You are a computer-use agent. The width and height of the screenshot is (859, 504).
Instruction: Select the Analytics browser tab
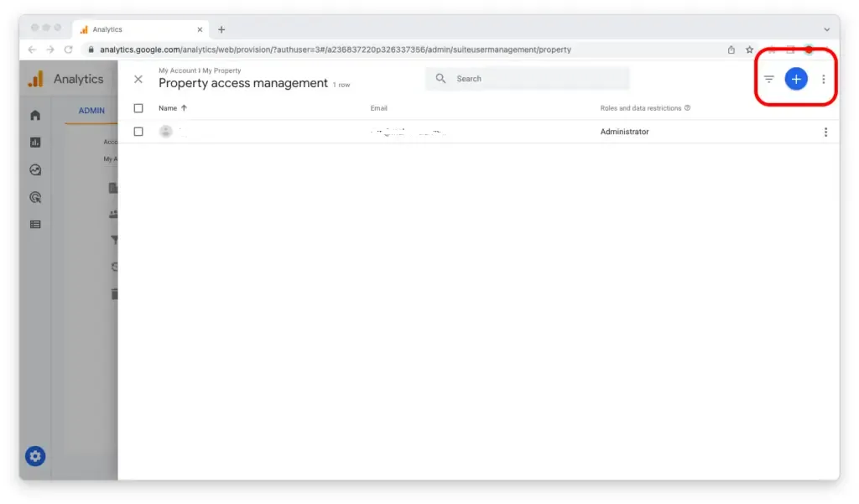click(138, 29)
